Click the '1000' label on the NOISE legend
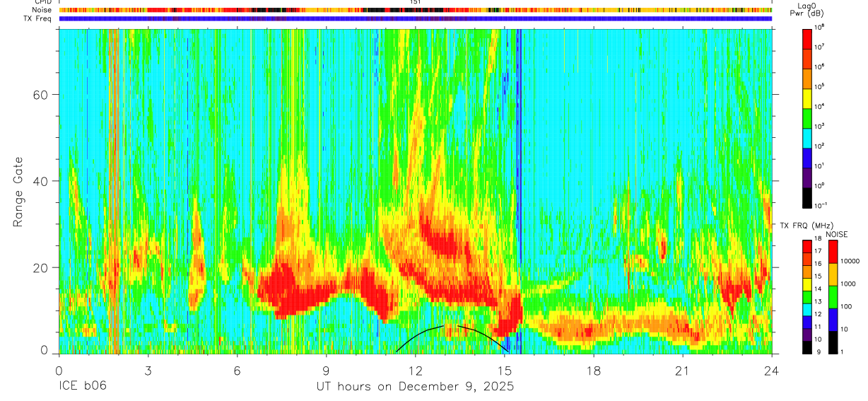Viewport: 868px width, 401px height. (x=848, y=284)
